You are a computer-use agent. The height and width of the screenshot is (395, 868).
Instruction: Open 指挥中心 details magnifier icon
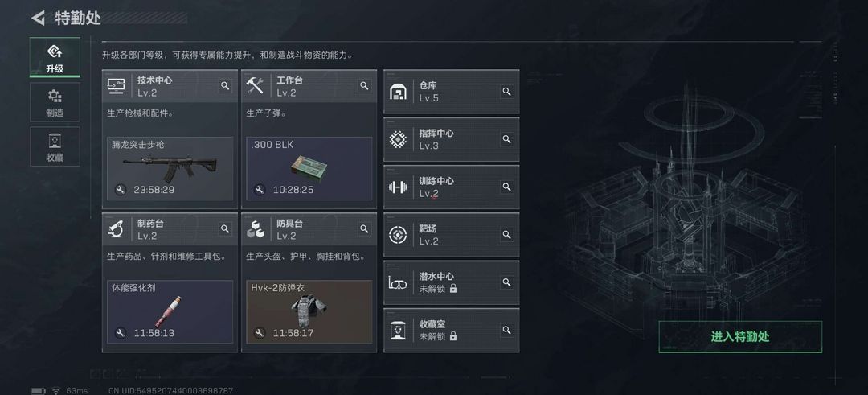tap(506, 139)
